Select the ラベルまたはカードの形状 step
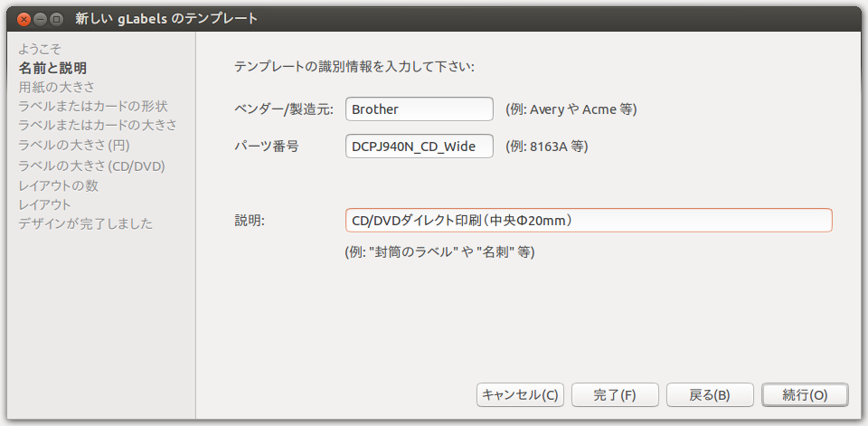 (93, 107)
